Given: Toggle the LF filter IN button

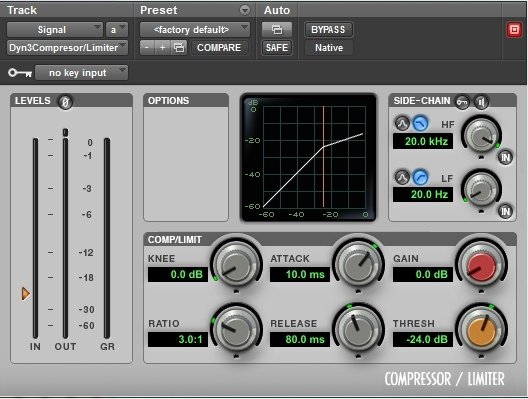Looking at the screenshot, I should [x=505, y=211].
